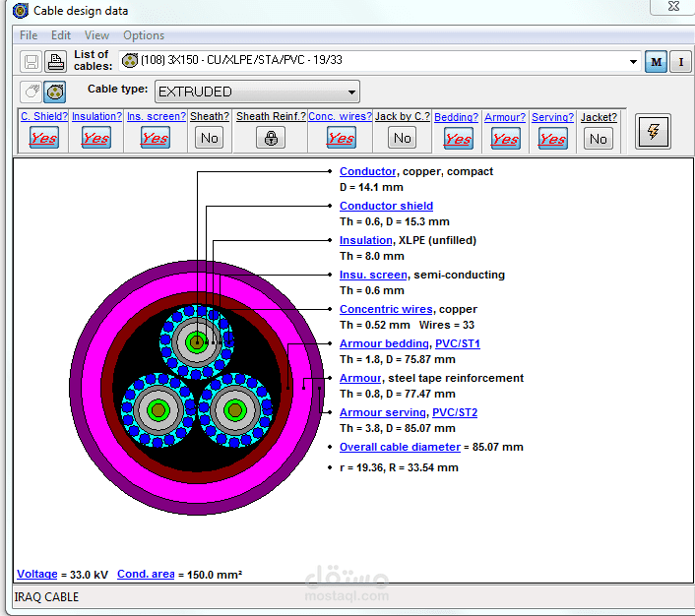Open the Armour serving link

pos(383,412)
